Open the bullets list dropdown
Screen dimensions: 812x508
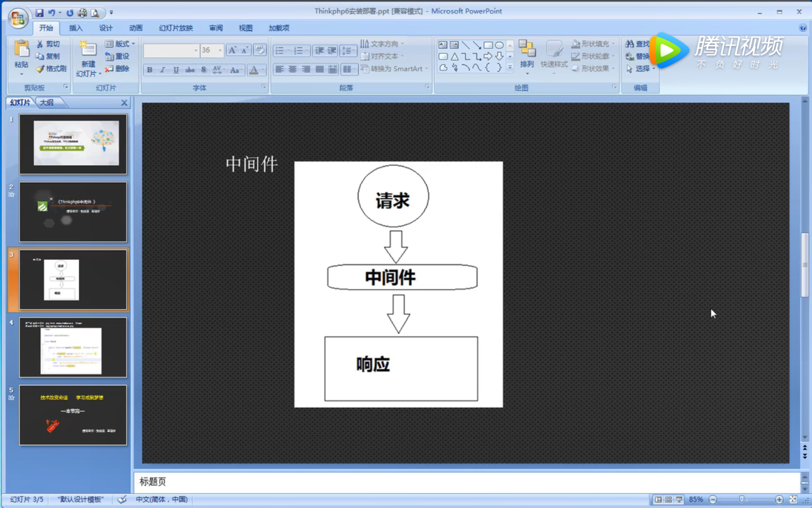[288, 50]
